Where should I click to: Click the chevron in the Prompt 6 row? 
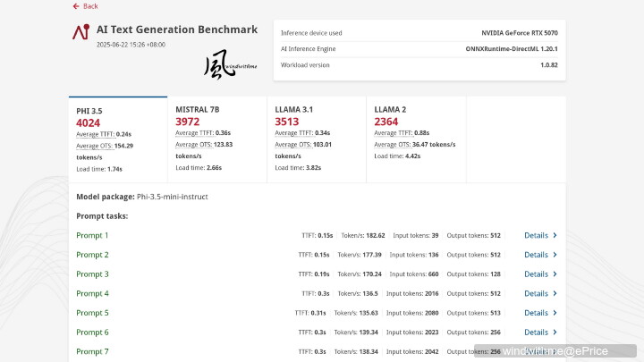[x=555, y=332]
